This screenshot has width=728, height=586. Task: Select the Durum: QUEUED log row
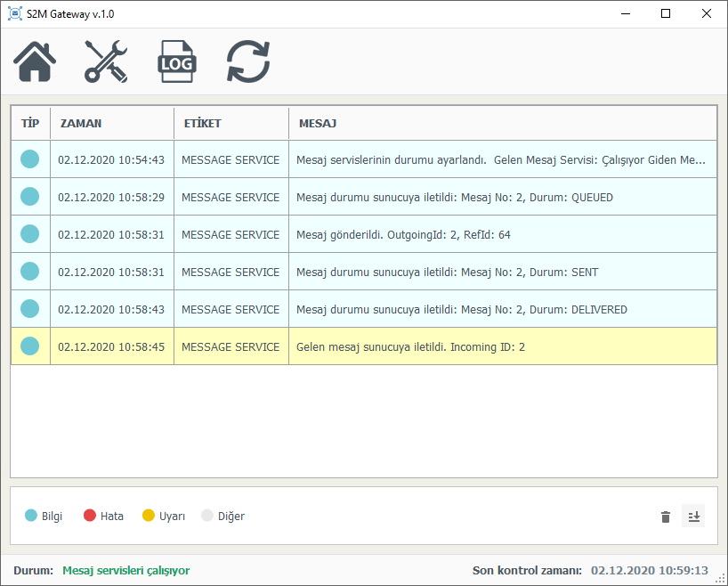(454, 197)
